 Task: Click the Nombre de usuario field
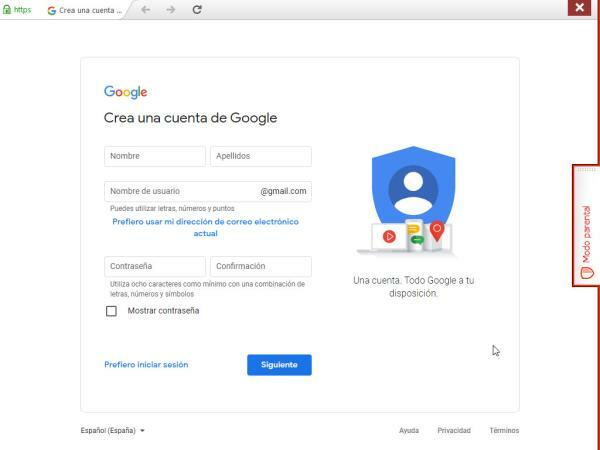180,191
